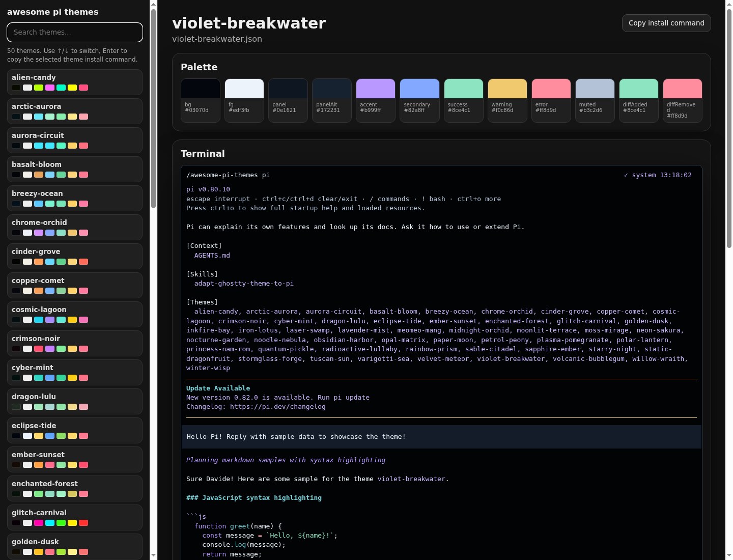Viewport: 733px width, 560px height.
Task: Click the sidebar scrollbar down arrow
Action: pyautogui.click(x=153, y=555)
